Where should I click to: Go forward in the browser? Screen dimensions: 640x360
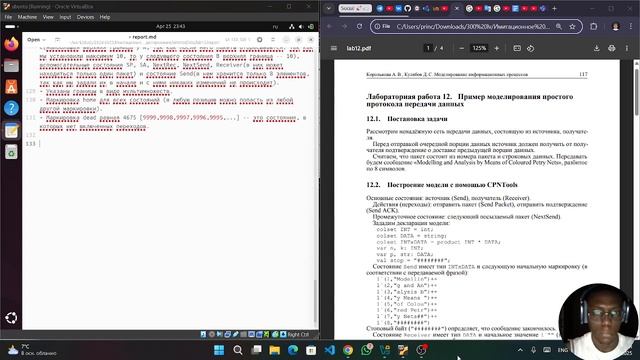(x=344, y=27)
